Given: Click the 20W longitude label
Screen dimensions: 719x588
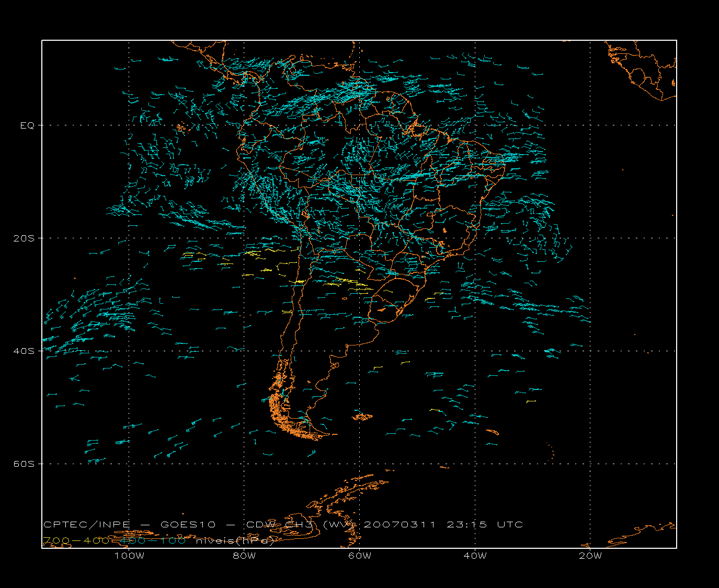Looking at the screenshot, I should coord(590,556).
